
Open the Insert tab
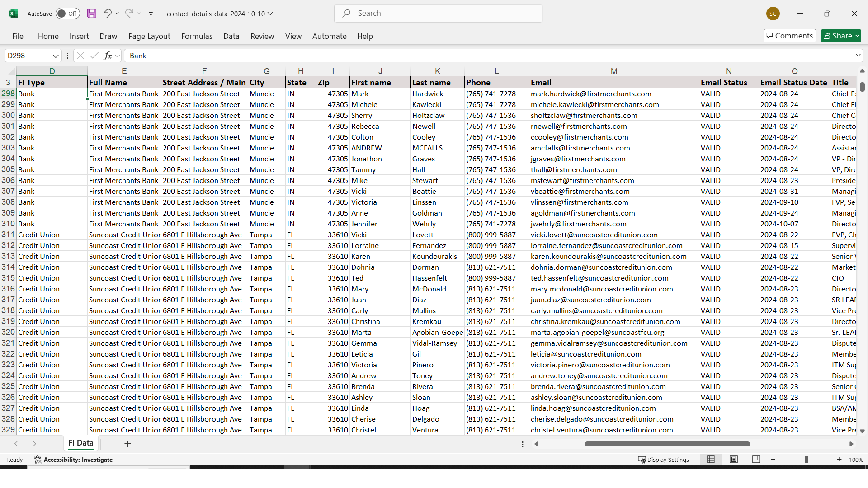[79, 36]
